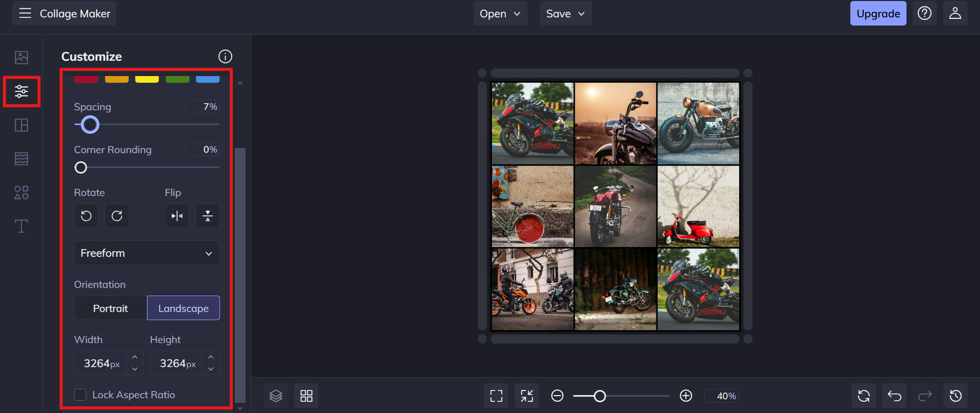Pick the yellow color swatch
This screenshot has height=413, width=980.
pyautogui.click(x=147, y=79)
